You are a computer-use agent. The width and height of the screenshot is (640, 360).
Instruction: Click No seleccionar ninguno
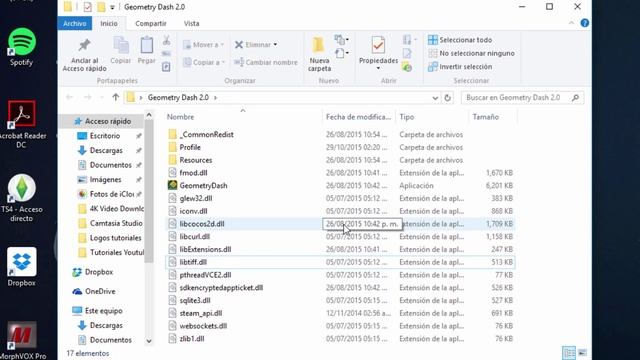tap(471, 53)
